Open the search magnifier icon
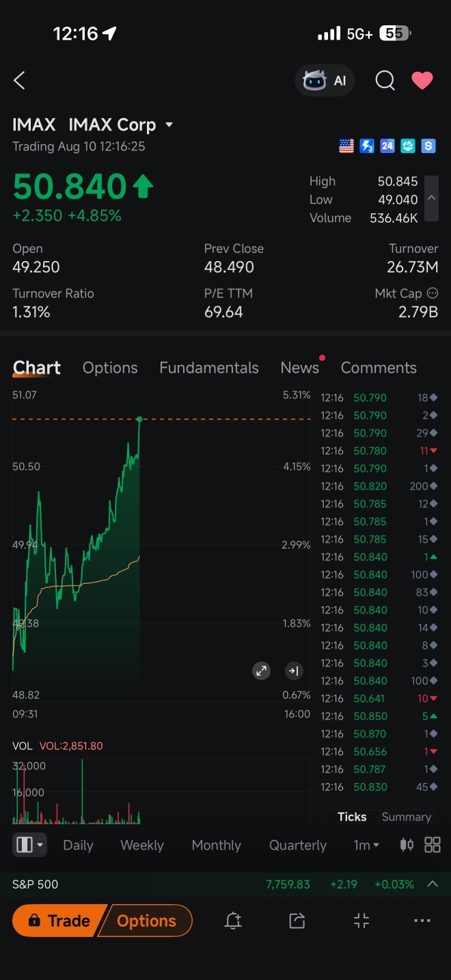This screenshot has width=451, height=980. [x=385, y=81]
